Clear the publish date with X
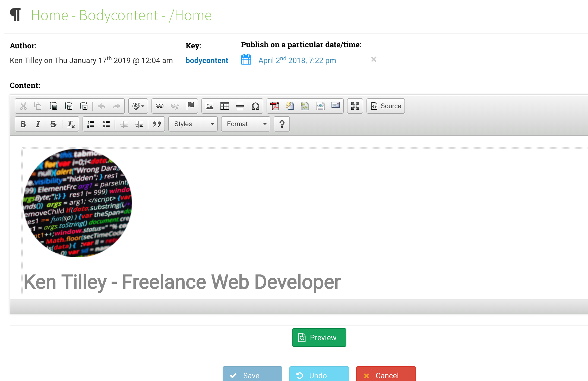The width and height of the screenshot is (588, 381). click(x=374, y=59)
